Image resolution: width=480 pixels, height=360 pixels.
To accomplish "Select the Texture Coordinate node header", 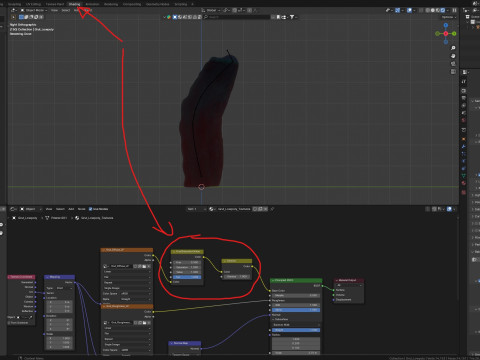I will pos(21,277).
